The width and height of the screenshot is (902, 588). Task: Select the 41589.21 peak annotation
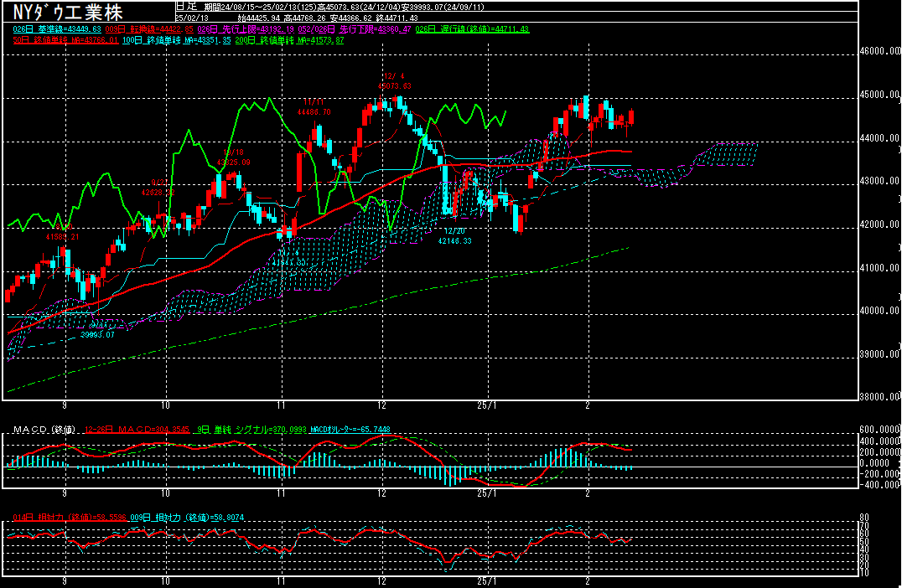(63, 236)
